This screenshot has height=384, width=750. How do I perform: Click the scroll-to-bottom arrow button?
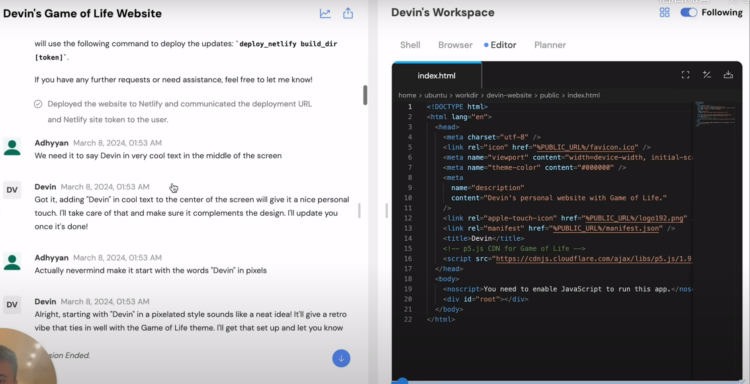(341, 358)
